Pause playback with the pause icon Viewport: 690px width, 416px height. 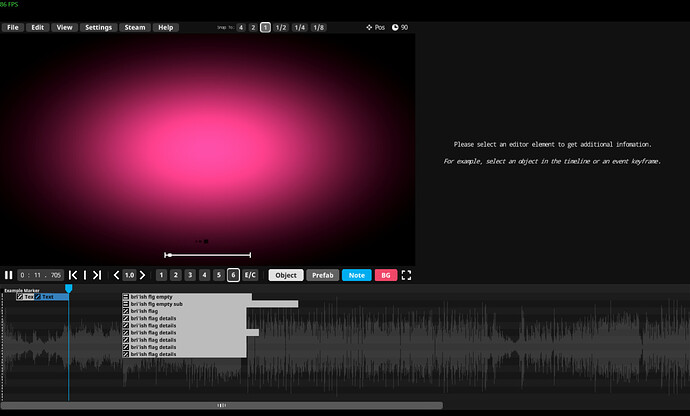click(9, 275)
